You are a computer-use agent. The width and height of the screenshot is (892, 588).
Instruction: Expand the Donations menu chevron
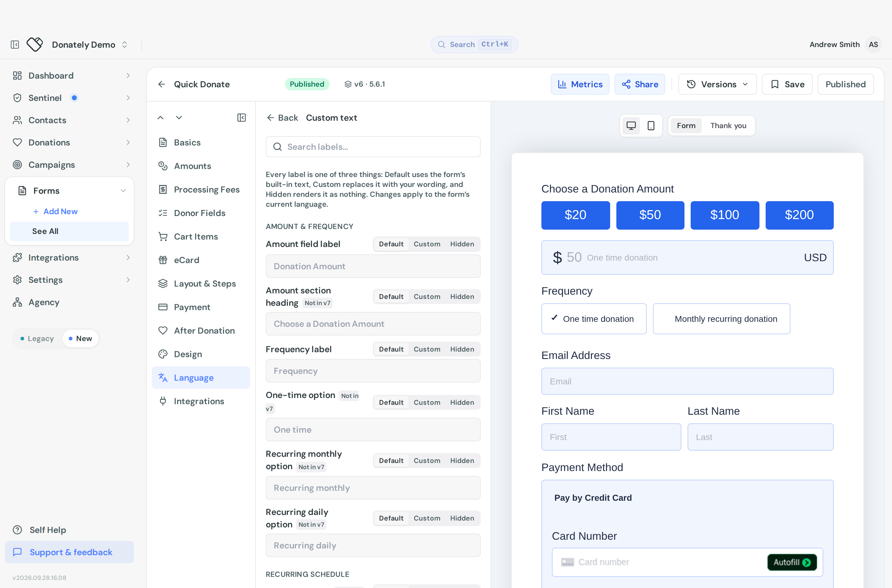128,142
